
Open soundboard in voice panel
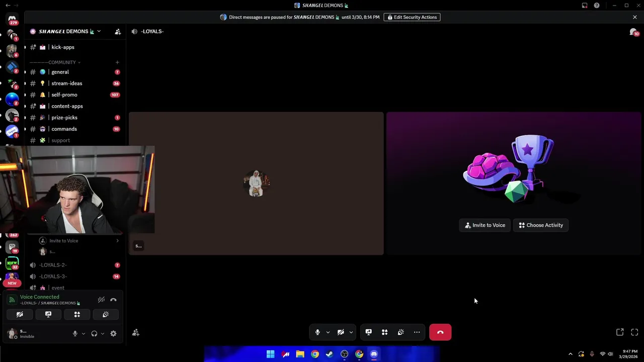[x=106, y=314]
